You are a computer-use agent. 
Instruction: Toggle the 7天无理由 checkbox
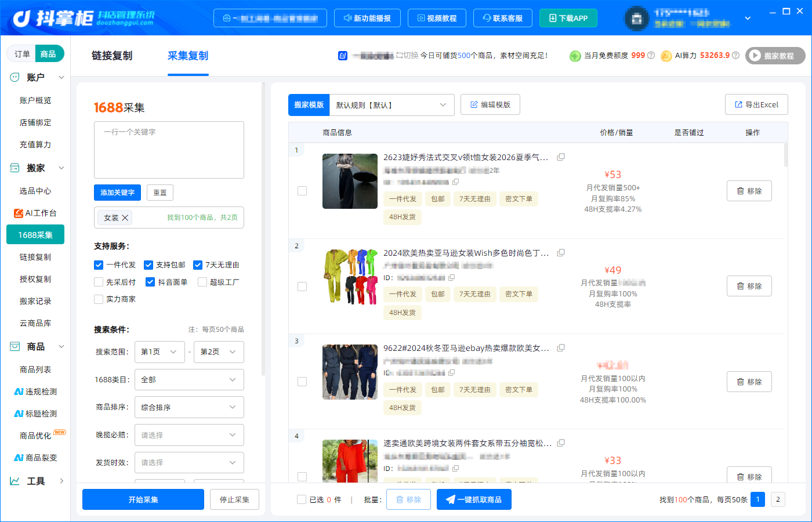click(198, 265)
